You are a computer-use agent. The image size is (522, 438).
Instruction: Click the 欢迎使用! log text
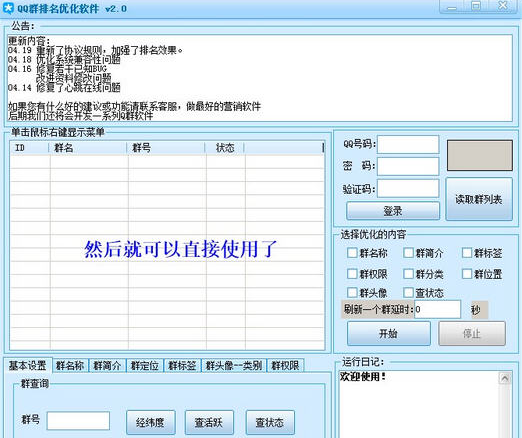point(363,377)
